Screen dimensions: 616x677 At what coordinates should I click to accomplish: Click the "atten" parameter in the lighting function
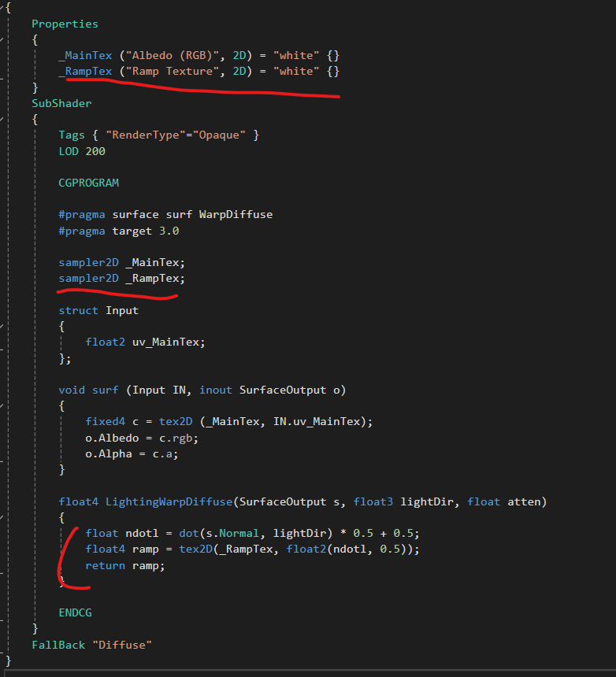tap(524, 502)
